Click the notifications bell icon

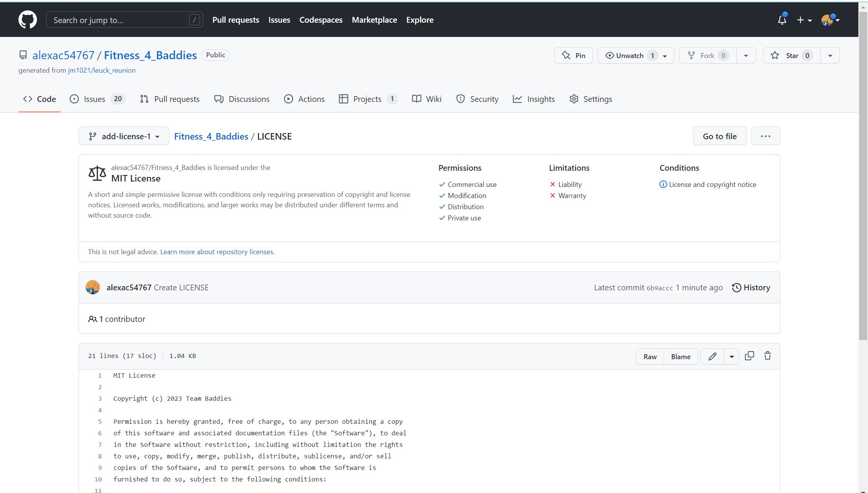click(x=781, y=20)
